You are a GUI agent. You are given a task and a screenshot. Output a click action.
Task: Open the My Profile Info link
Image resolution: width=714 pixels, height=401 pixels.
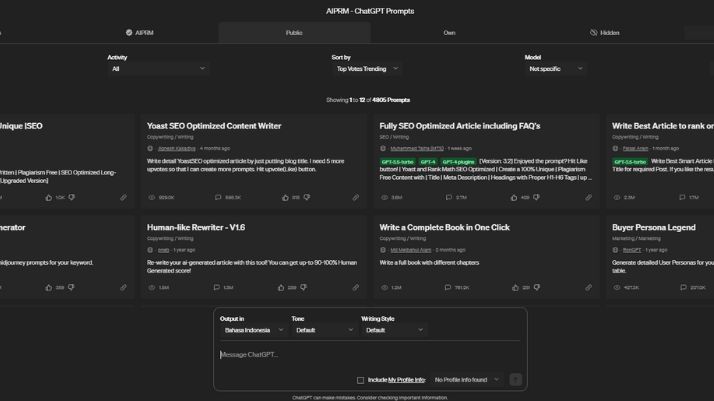pos(406,380)
